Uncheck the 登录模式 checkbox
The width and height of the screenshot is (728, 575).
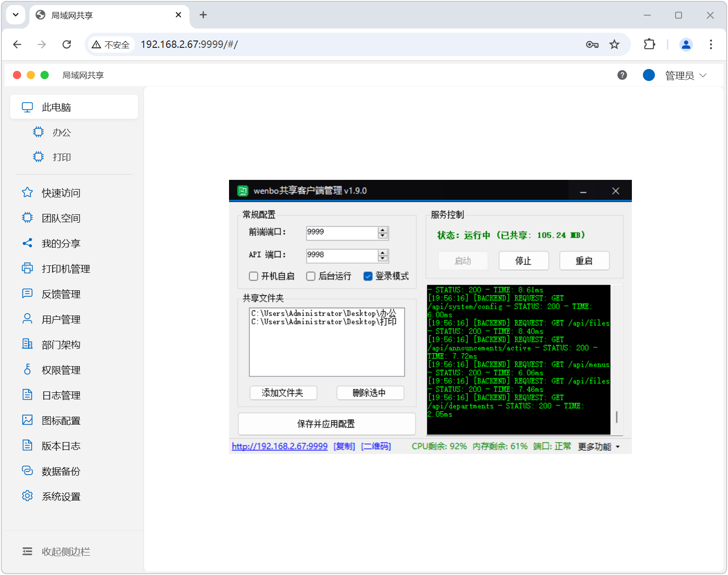pyautogui.click(x=368, y=276)
